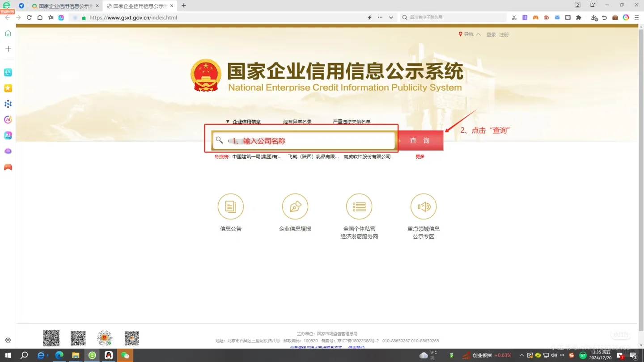Click the 信息公告 announcement icon
Screen dimensions: 644x362
pos(230,206)
